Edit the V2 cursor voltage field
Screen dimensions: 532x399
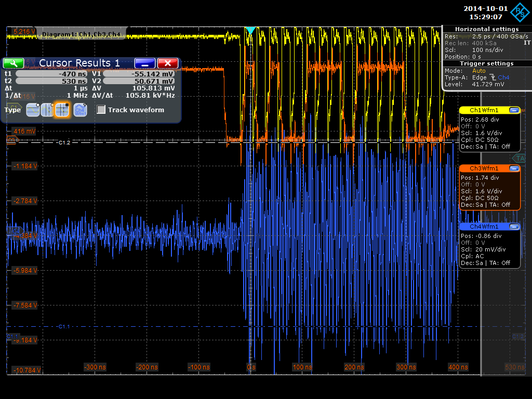pos(139,81)
